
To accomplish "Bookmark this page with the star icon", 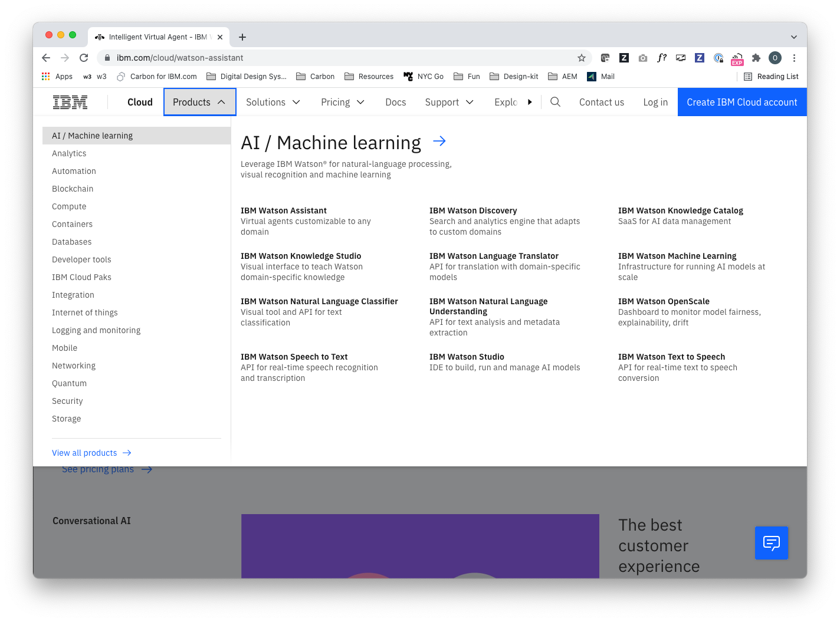I will pos(582,58).
